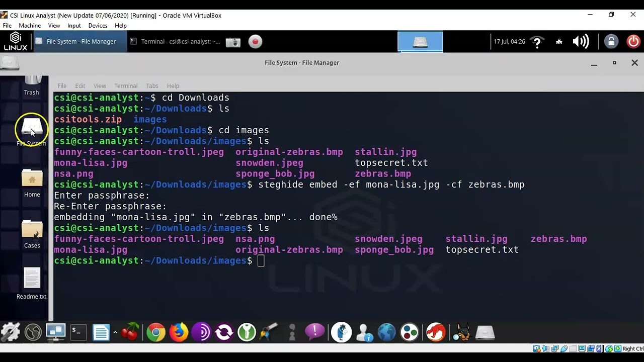The height and width of the screenshot is (362, 644).
Task: Open VirtualBox Machine menu
Action: 30,26
